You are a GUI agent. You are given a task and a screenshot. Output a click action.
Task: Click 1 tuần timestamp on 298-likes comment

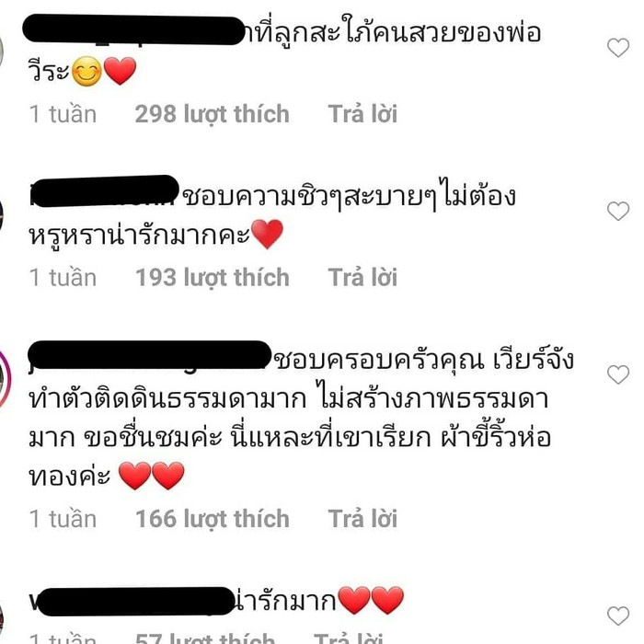[63, 114]
